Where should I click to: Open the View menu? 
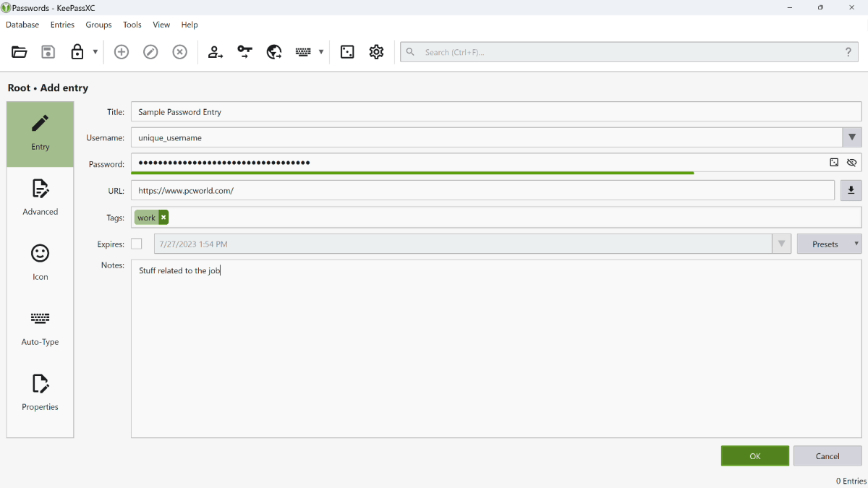coord(161,25)
